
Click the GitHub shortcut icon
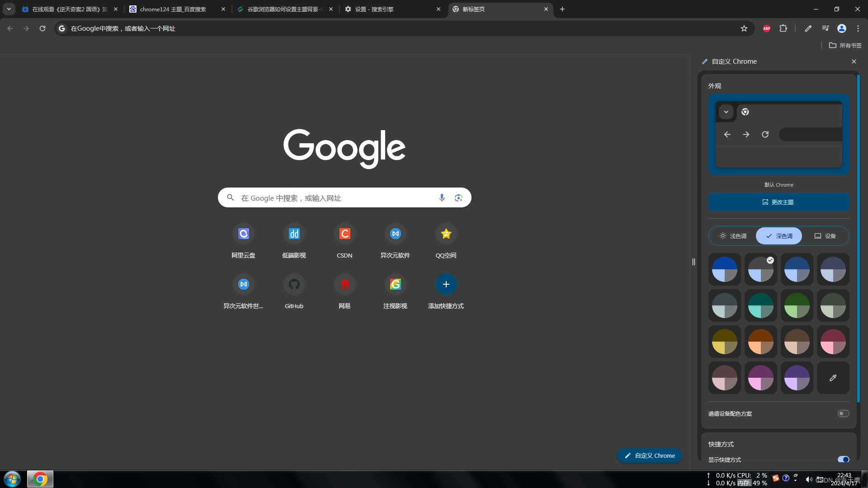click(x=294, y=284)
